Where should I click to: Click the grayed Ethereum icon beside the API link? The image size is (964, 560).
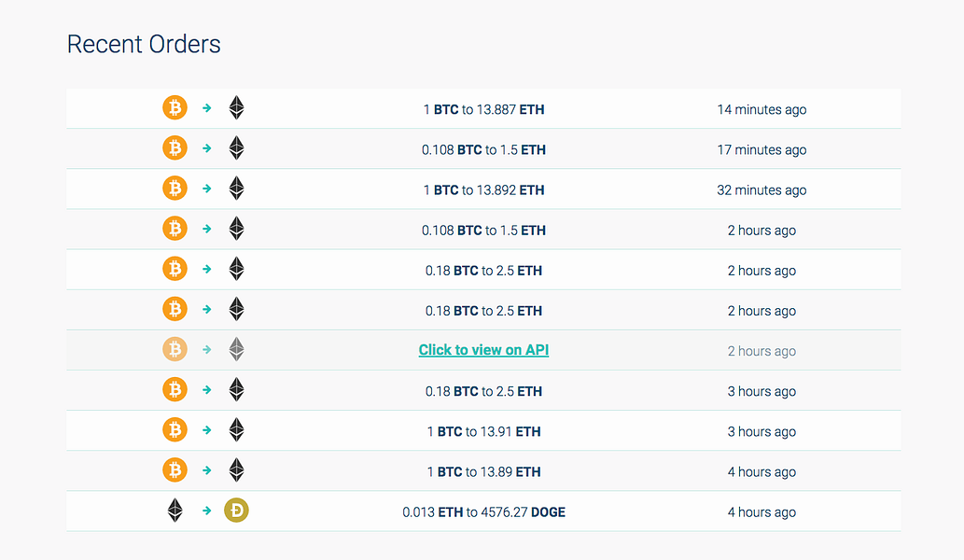(236, 349)
